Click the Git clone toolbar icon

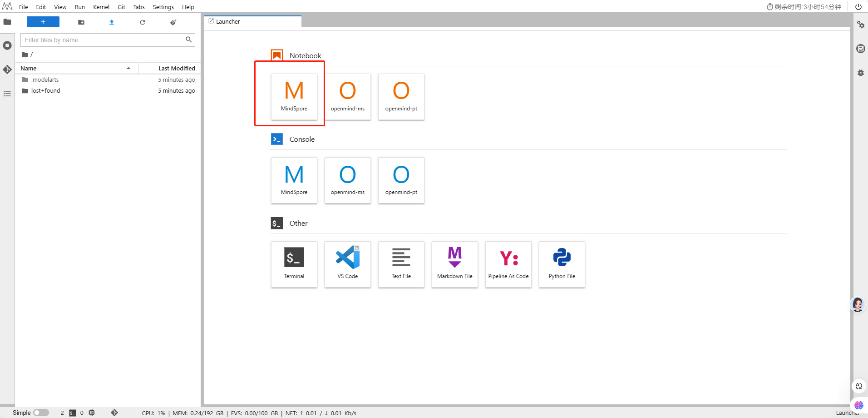173,22
